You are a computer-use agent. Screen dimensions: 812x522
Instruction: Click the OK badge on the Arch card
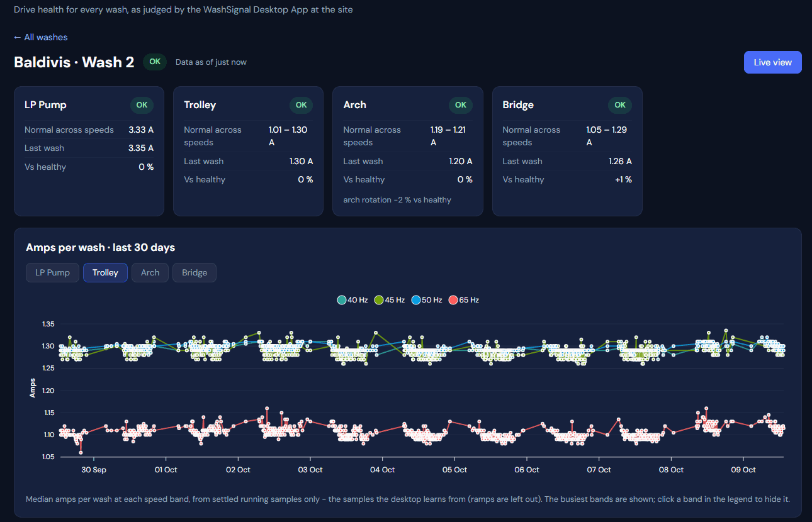pyautogui.click(x=460, y=105)
